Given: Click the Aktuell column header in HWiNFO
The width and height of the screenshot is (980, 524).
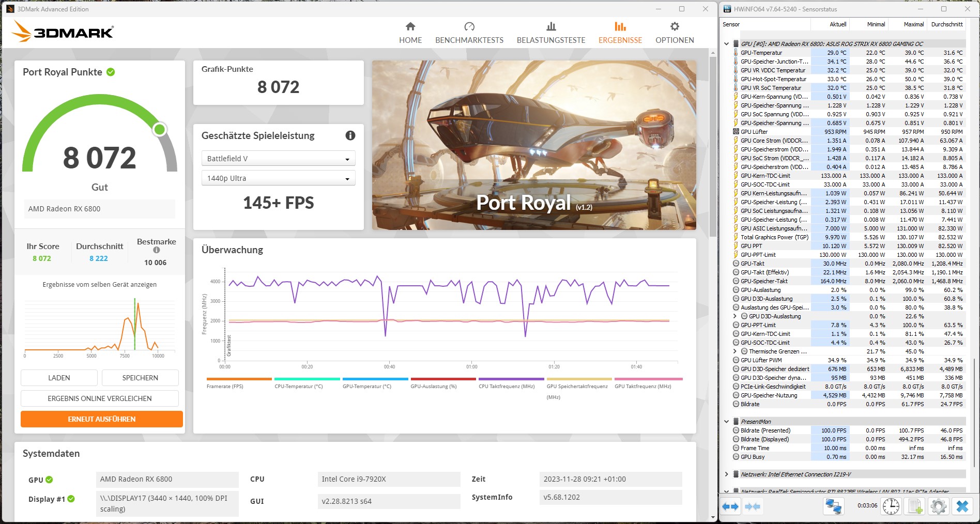Looking at the screenshot, I should click(x=831, y=24).
